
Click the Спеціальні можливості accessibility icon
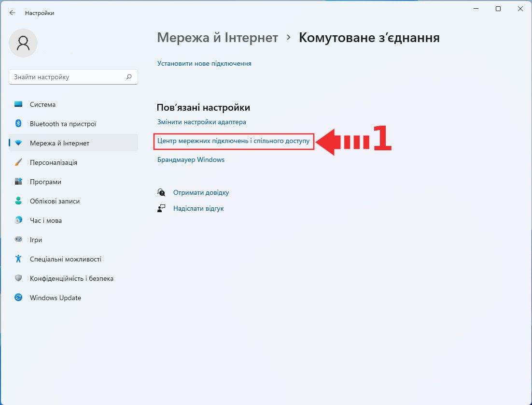click(x=18, y=259)
